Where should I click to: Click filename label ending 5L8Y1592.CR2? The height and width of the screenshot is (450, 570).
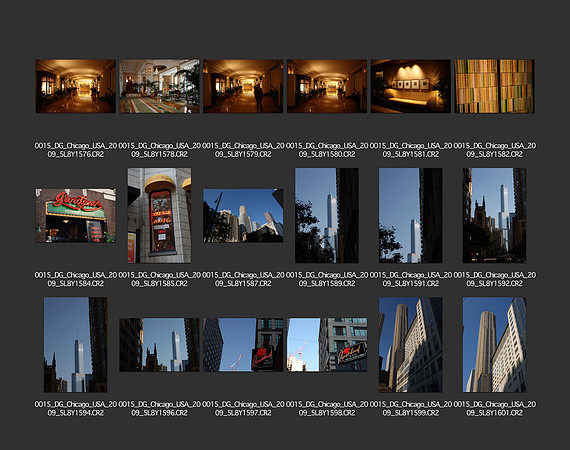pyautogui.click(x=494, y=279)
